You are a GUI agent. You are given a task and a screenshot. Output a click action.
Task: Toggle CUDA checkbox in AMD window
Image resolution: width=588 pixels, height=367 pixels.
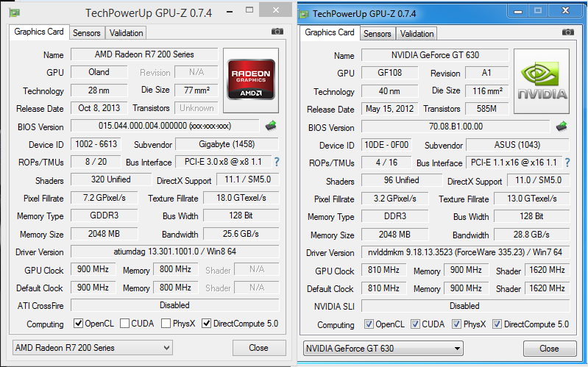(125, 323)
